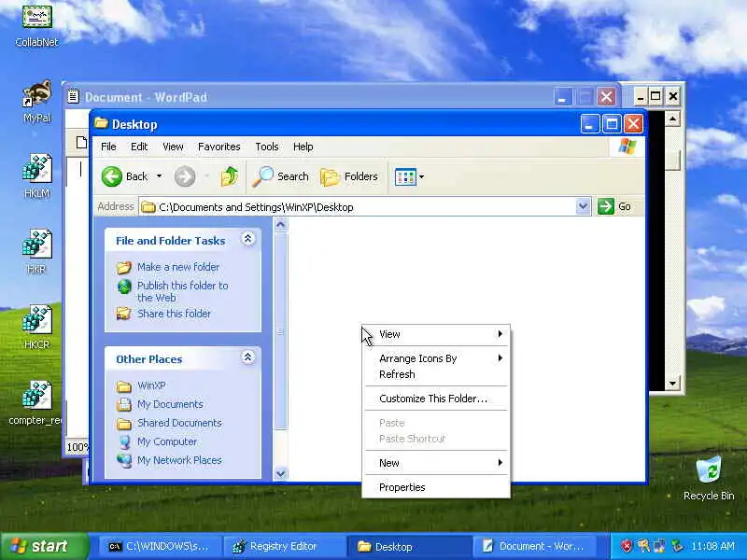Switch to C:\WINDOWS command prompt taskbar button
Image resolution: width=747 pixels, height=560 pixels.
160,546
